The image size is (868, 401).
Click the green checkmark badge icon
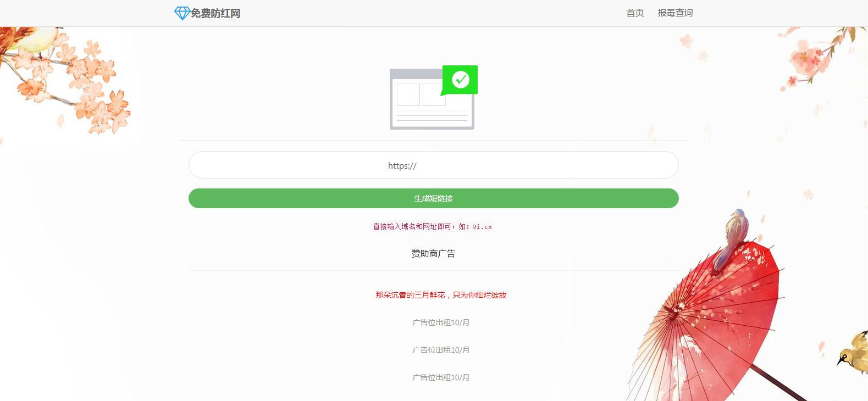[461, 80]
